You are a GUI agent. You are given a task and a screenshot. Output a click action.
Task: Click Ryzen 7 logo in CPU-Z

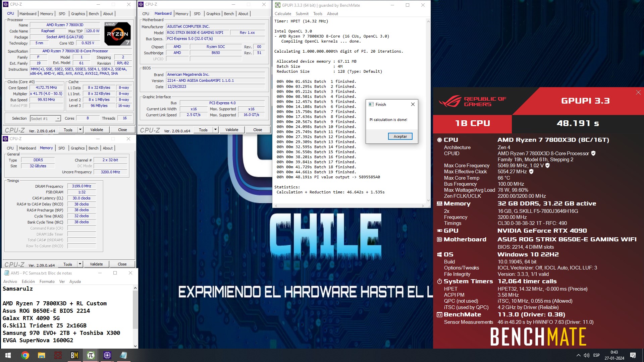(x=117, y=34)
